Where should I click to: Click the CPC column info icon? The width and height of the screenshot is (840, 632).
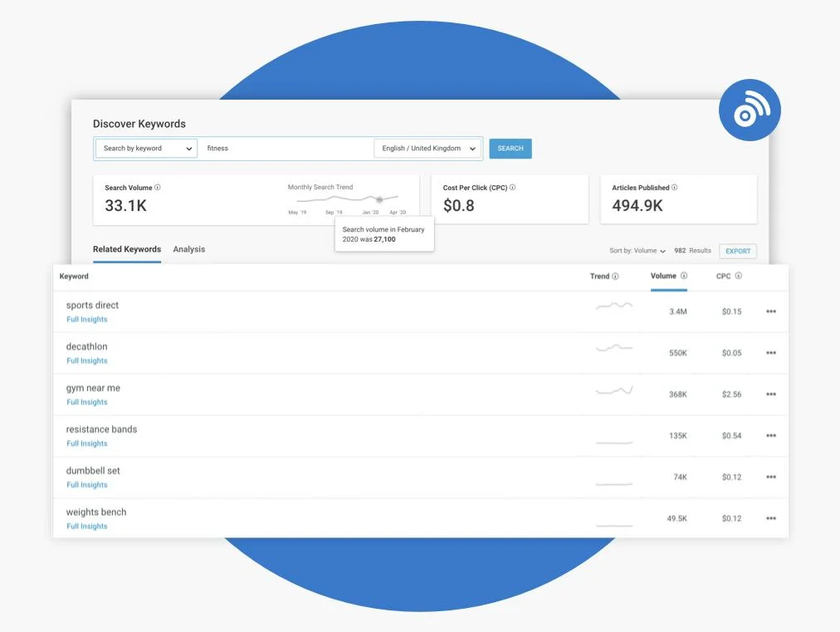coord(738,276)
